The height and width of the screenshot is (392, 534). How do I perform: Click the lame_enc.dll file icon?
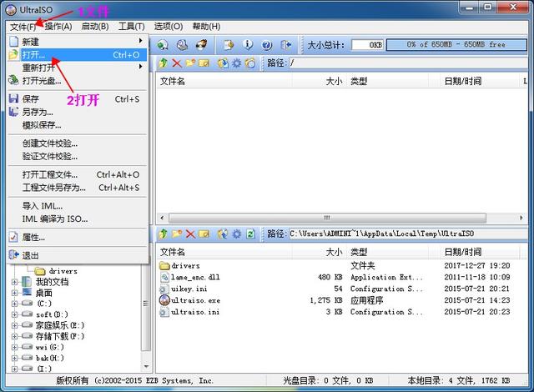pyautogui.click(x=164, y=277)
